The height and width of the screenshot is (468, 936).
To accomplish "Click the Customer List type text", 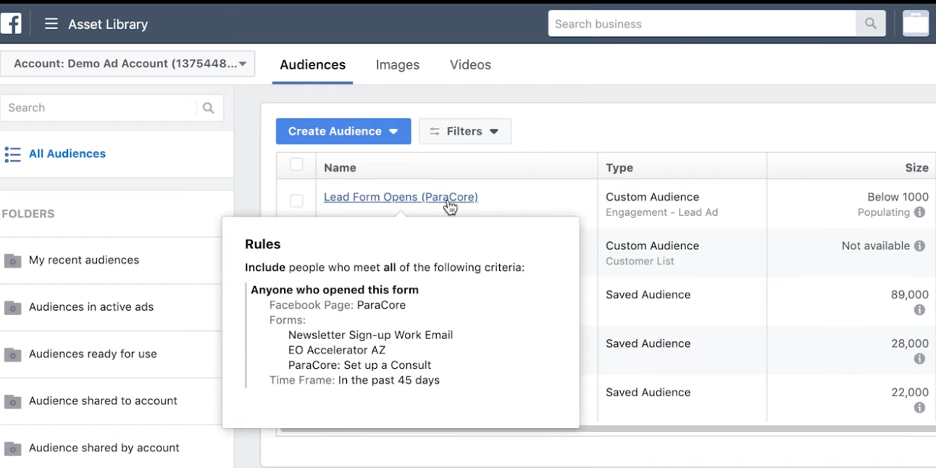I will (x=639, y=261).
